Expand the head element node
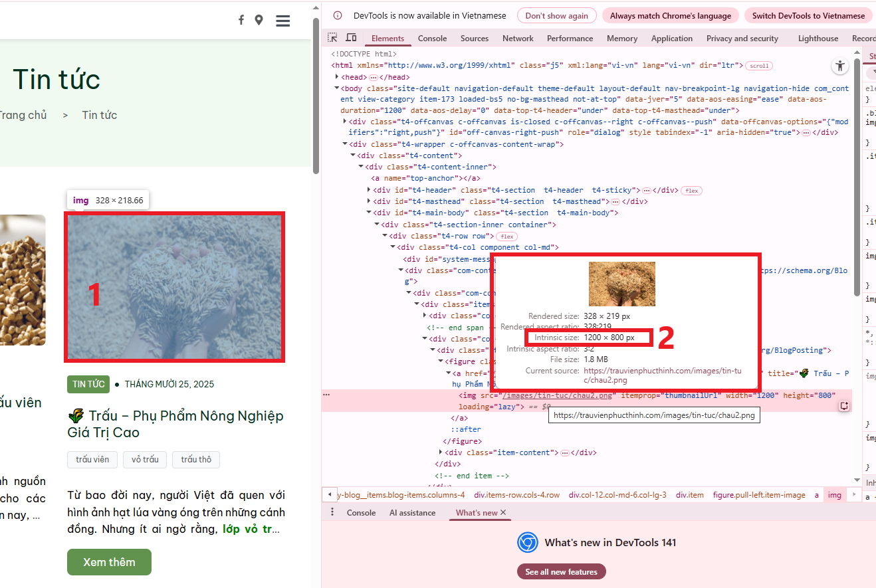The image size is (876, 588). [337, 77]
